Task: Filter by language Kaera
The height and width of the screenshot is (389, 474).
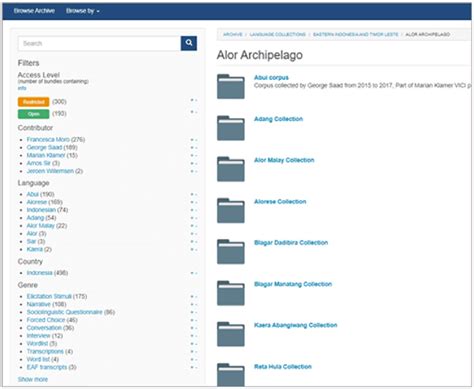Action: tap(34, 250)
